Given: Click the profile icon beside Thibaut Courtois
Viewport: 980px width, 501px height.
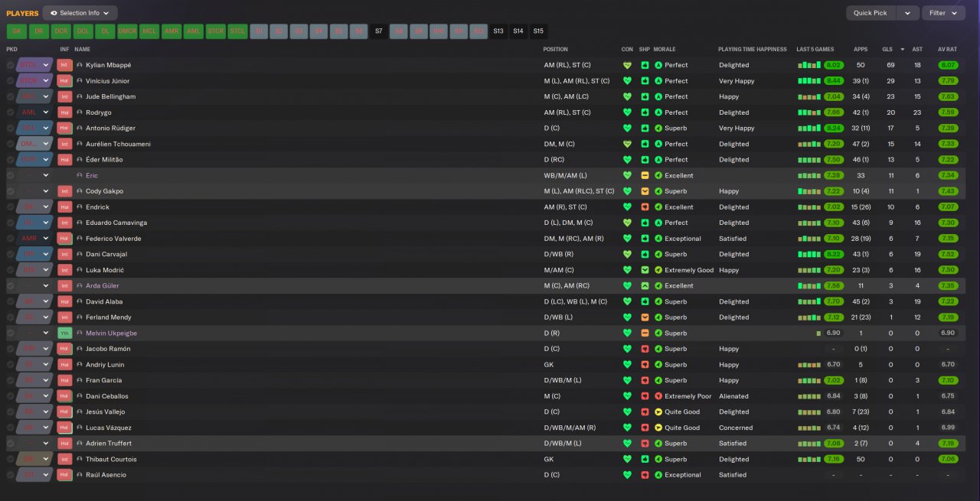Looking at the screenshot, I should click(80, 459).
